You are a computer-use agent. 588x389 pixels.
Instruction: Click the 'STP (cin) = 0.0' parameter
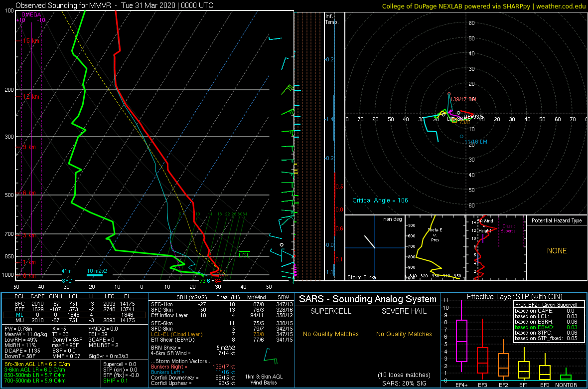pos(121,370)
